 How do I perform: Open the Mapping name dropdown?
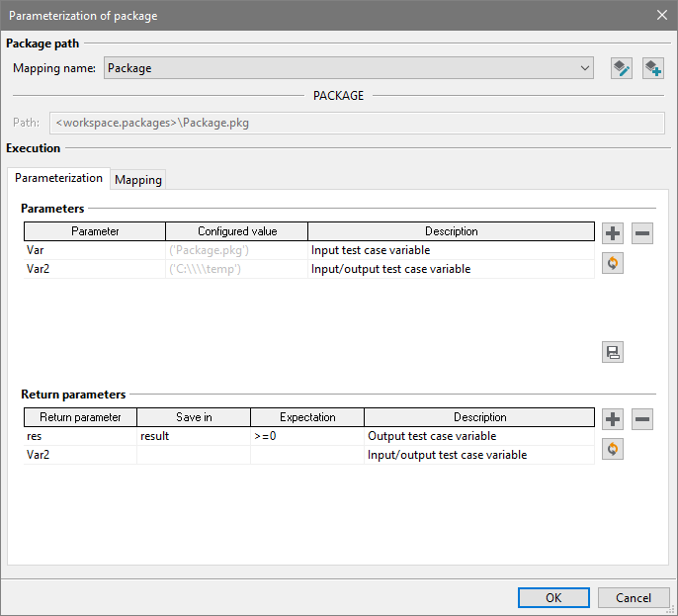(x=349, y=68)
